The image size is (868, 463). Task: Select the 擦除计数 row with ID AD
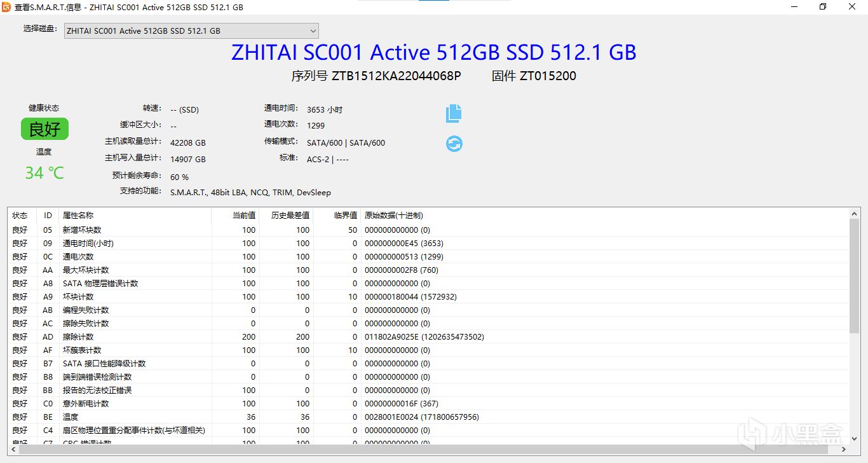(429, 336)
